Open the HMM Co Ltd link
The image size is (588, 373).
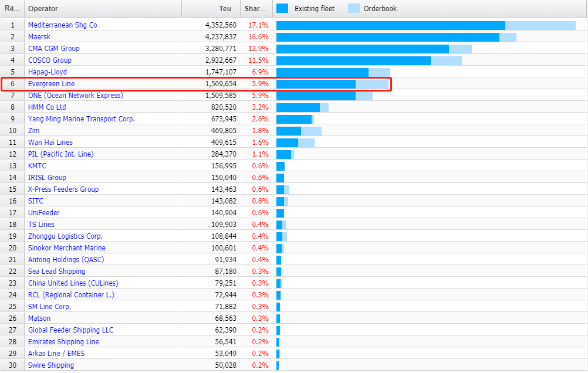click(47, 107)
